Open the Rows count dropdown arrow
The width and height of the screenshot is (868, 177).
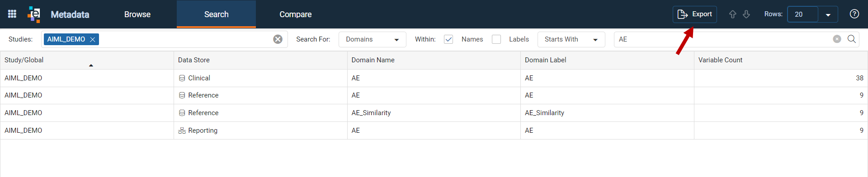tap(828, 14)
